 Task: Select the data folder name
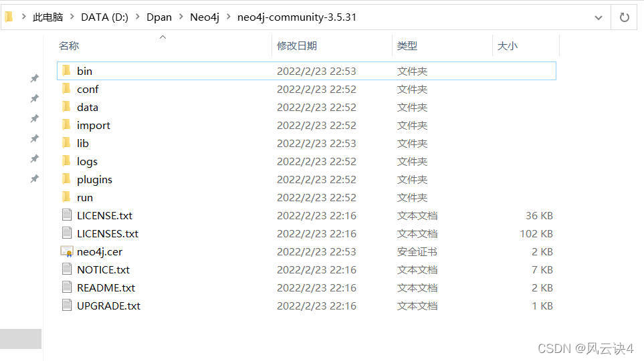click(88, 107)
